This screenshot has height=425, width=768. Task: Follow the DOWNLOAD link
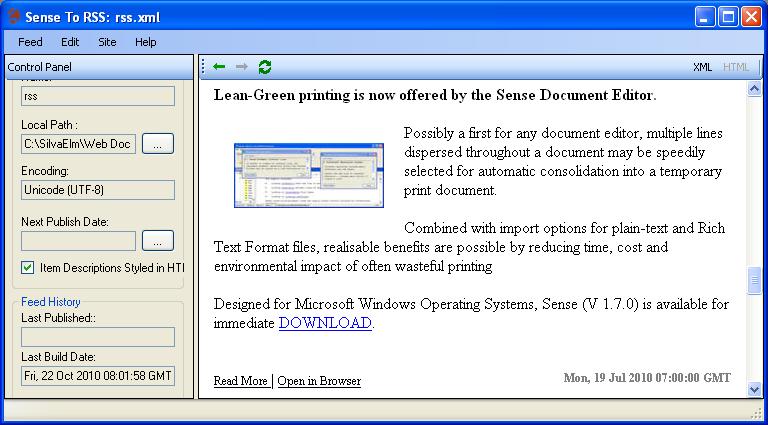click(325, 323)
